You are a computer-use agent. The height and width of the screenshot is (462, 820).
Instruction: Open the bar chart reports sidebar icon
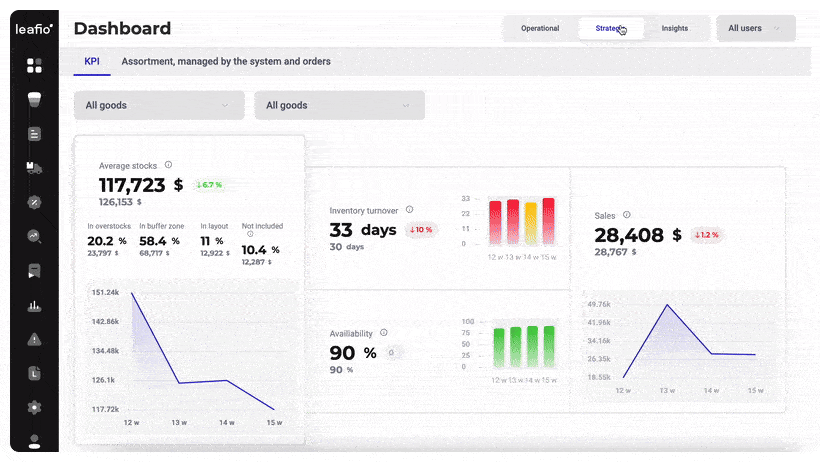click(x=34, y=305)
